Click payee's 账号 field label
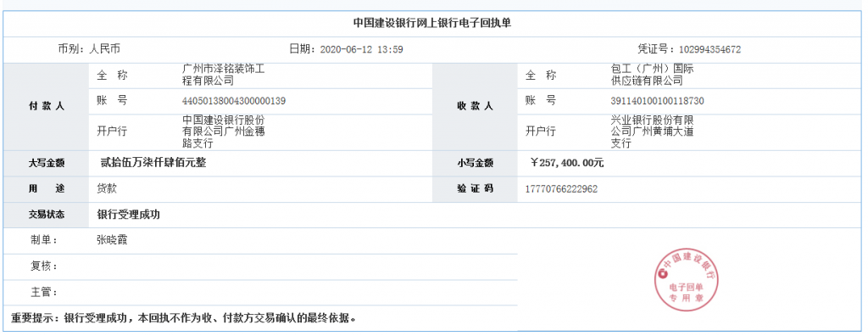 point(541,101)
